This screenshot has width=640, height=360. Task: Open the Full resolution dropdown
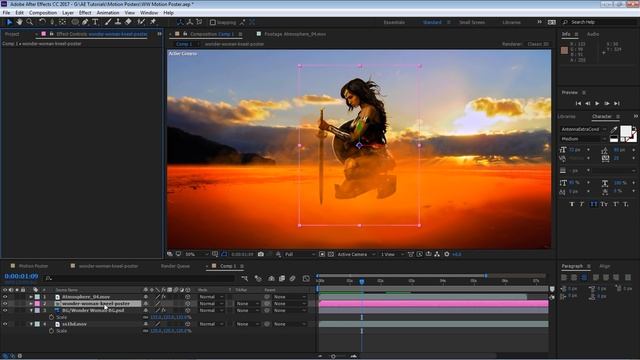(300, 254)
